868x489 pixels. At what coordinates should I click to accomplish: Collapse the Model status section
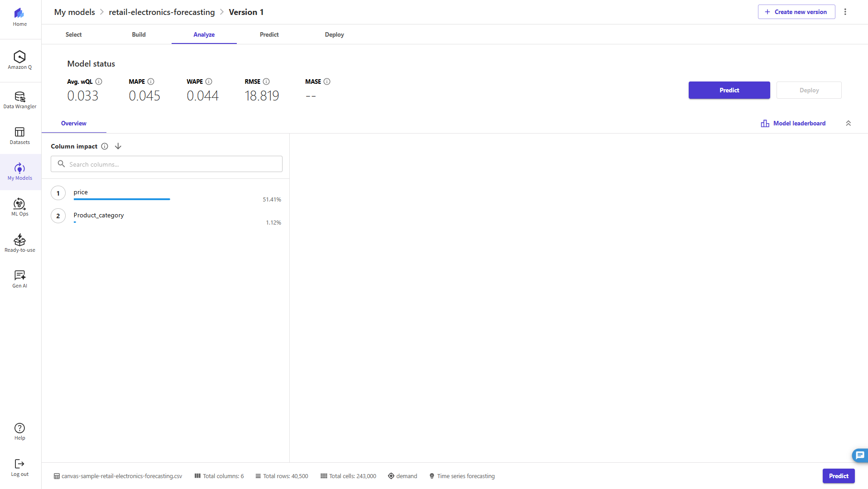click(x=849, y=123)
